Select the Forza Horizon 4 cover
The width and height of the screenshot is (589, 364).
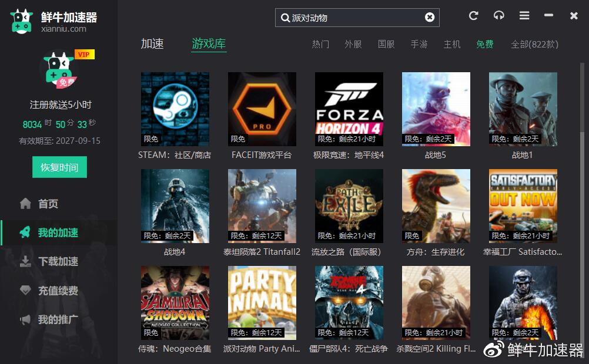click(x=349, y=109)
